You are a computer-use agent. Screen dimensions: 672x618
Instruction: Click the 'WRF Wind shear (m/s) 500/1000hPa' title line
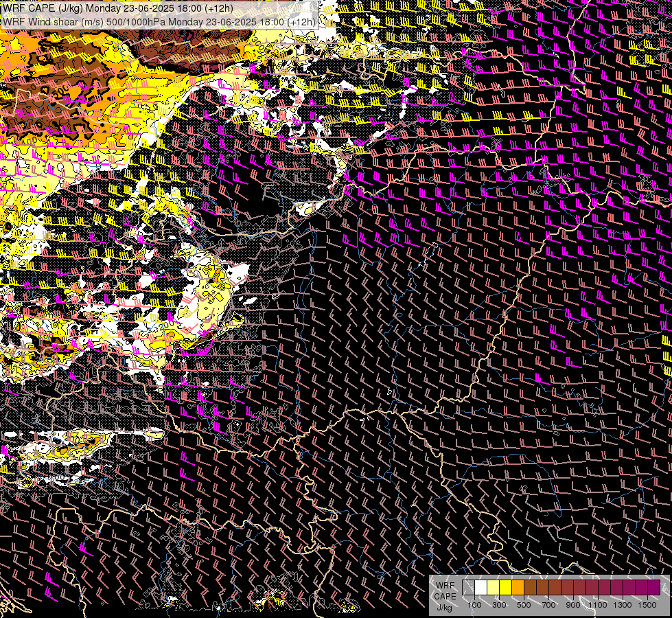[x=159, y=22]
